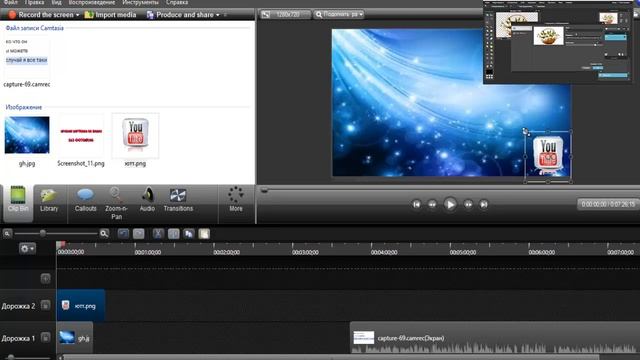
Task: Select the YouTube png clip on Дорожка 2
Action: (80, 305)
